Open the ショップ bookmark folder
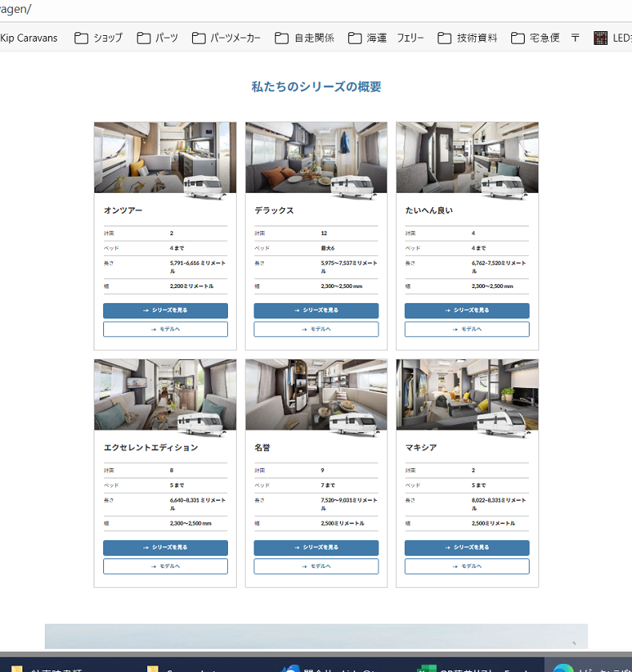 pos(98,38)
